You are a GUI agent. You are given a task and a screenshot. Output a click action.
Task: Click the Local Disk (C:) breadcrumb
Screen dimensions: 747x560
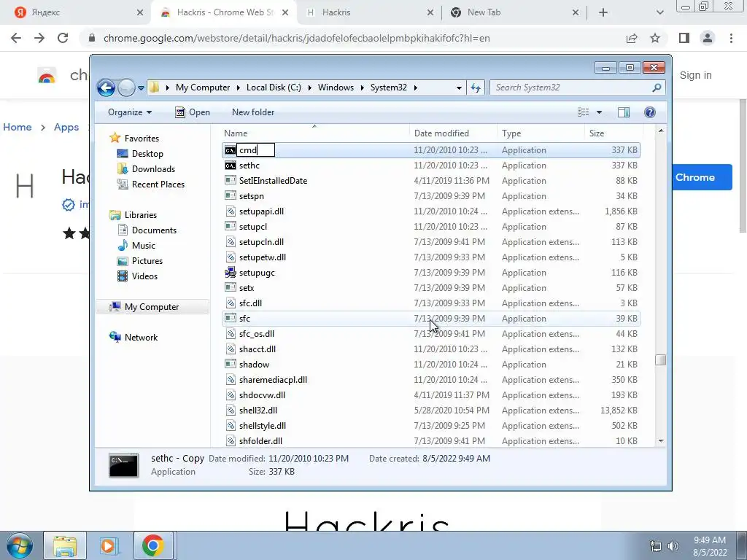click(x=274, y=87)
